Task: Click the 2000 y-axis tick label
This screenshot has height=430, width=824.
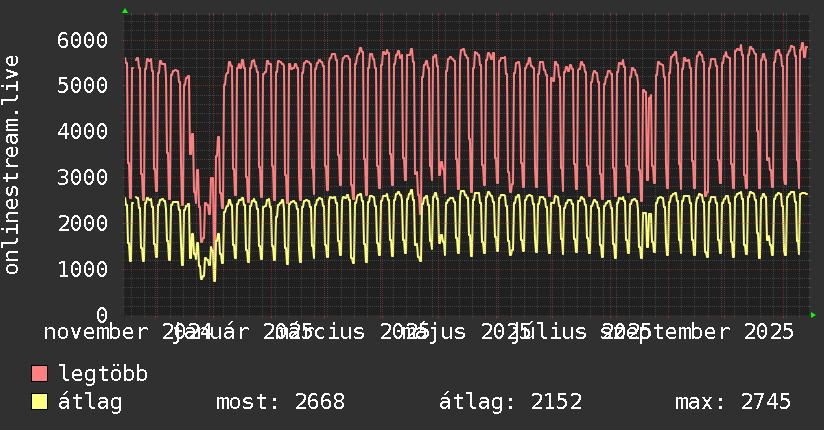Action: click(81, 223)
